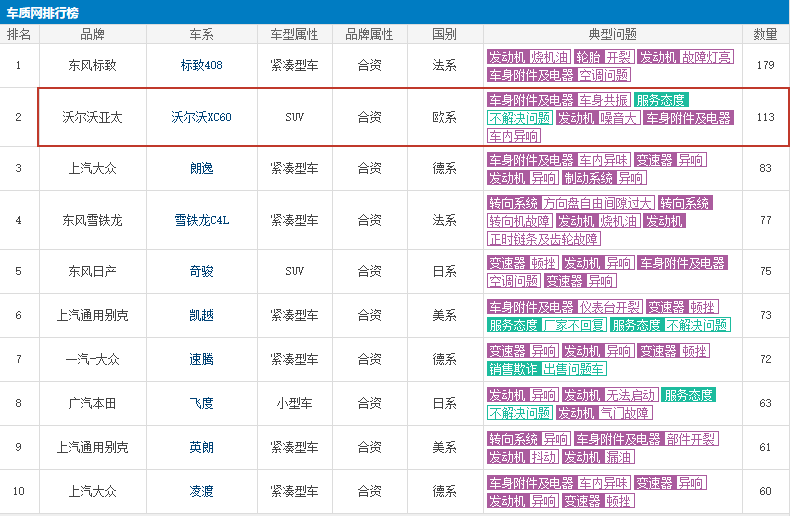Screen dimensions: 790x516
Task: Click brand cell 沃尔沃亚太
Action: pos(93,117)
